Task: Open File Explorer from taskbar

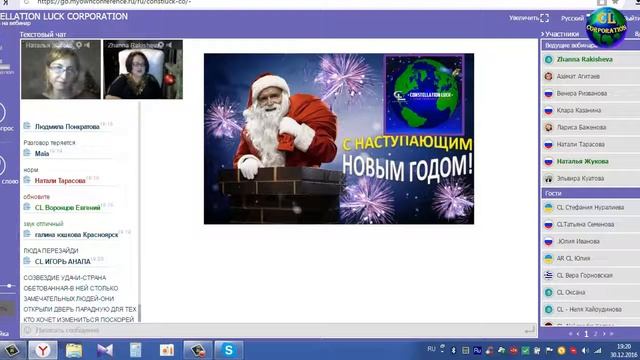Action: 74,350
